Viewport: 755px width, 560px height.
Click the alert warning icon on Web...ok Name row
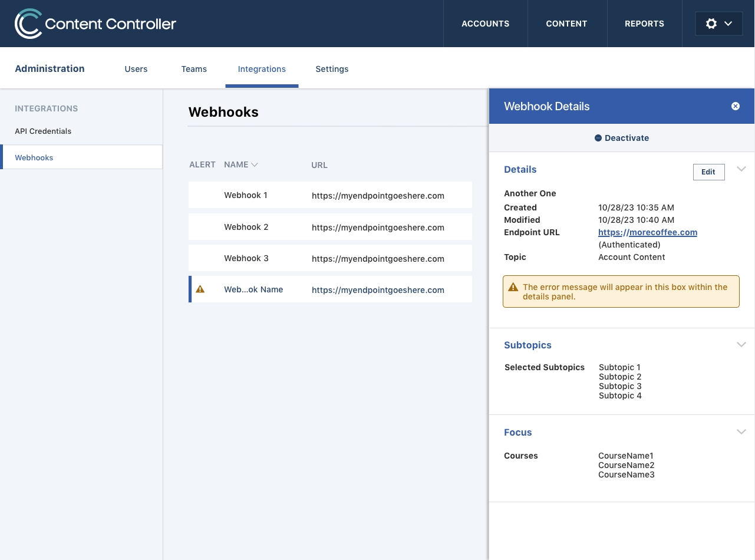click(x=200, y=289)
